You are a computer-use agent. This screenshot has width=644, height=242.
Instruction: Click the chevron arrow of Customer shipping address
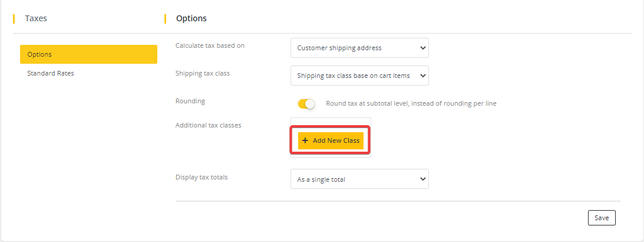pyautogui.click(x=422, y=48)
